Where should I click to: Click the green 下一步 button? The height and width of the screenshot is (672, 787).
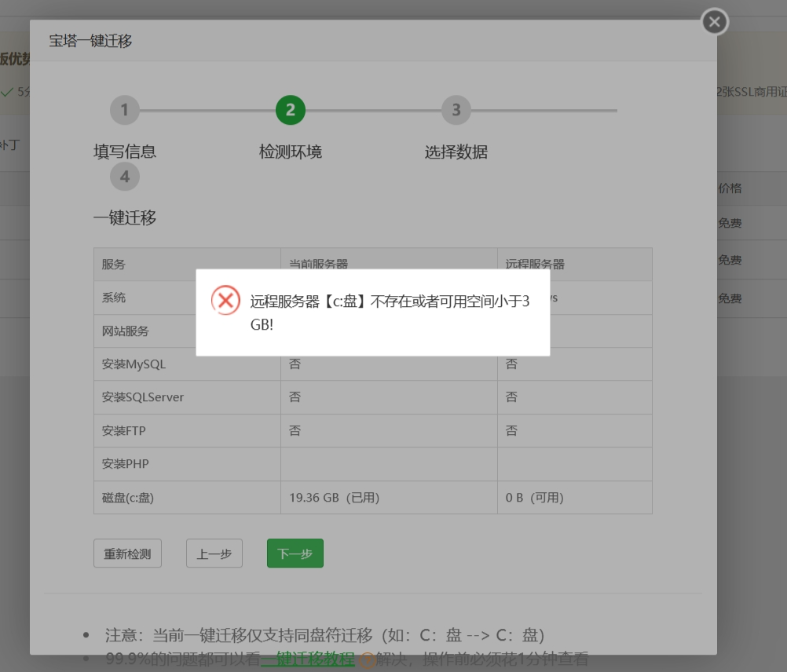295,553
